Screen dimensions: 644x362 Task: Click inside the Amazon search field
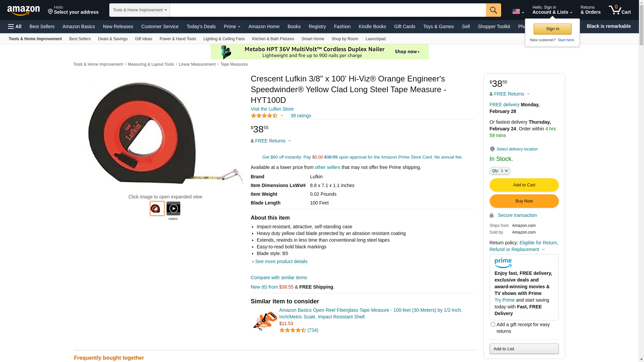328,10
